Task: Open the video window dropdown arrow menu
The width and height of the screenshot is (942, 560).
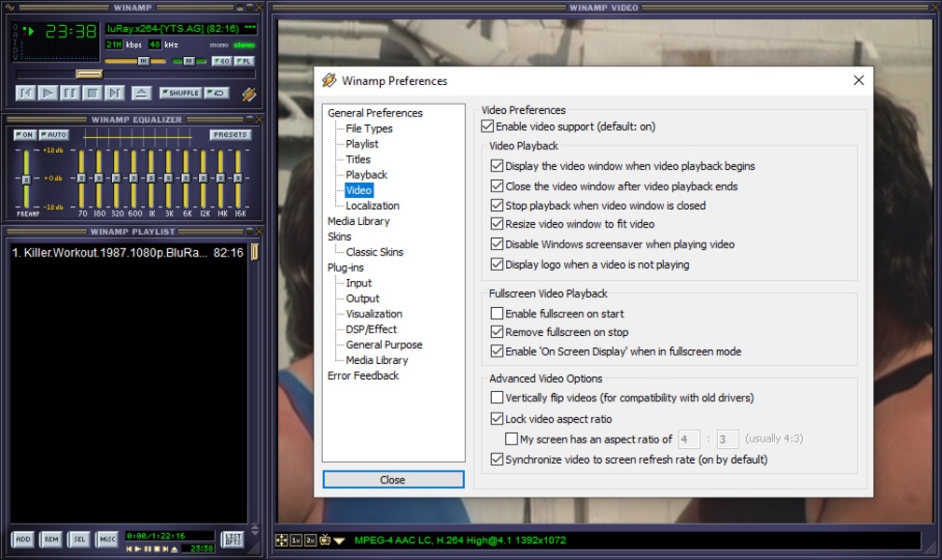Action: (x=340, y=540)
